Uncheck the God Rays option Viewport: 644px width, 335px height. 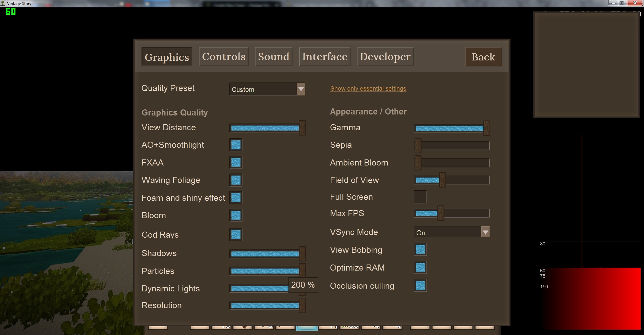click(x=236, y=235)
